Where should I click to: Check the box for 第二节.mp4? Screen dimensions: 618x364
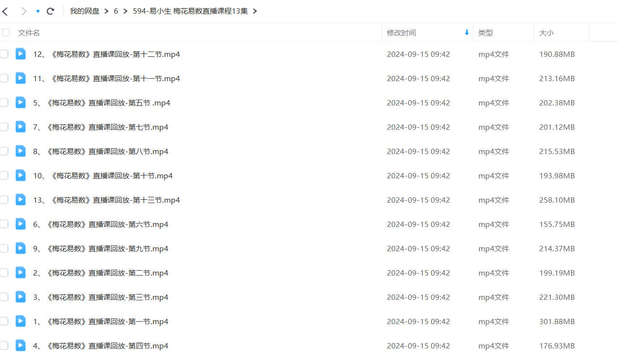tap(4, 273)
